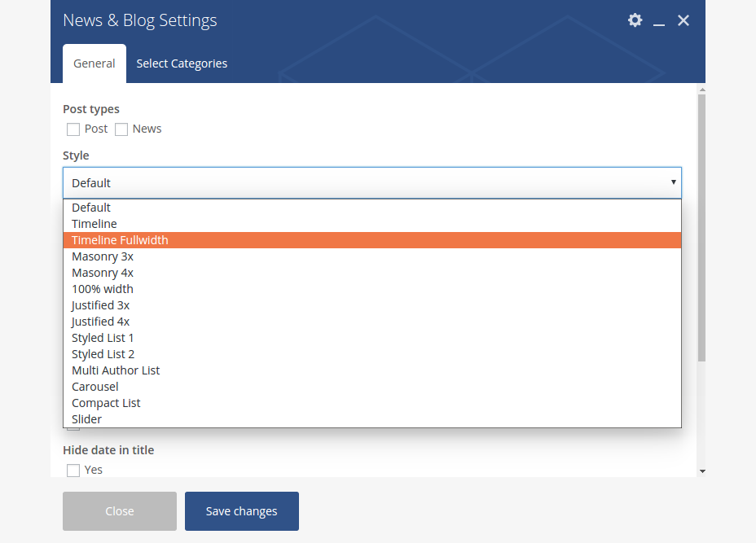The height and width of the screenshot is (543, 756).
Task: Enable the Post checkbox
Action: coord(73,129)
